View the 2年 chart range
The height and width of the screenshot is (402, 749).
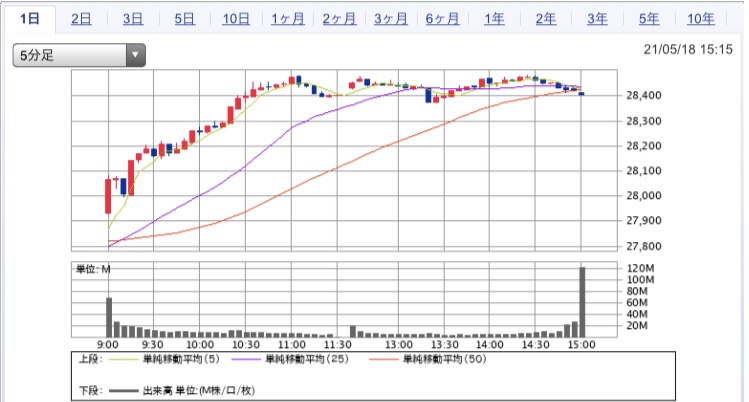[546, 19]
